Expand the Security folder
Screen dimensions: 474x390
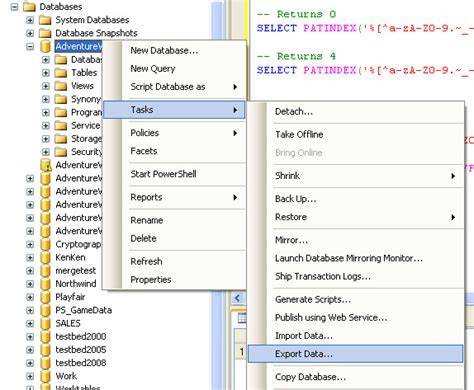tap(46, 152)
